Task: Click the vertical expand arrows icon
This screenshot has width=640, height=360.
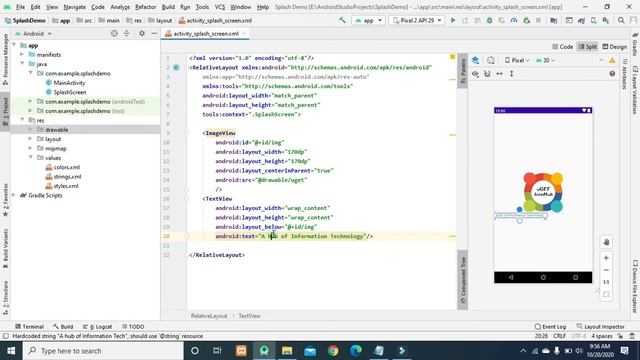Action: tap(511, 74)
